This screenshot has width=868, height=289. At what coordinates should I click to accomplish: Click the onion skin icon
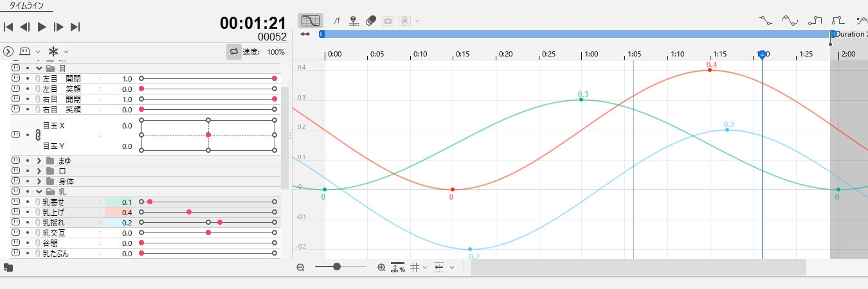coord(371,21)
